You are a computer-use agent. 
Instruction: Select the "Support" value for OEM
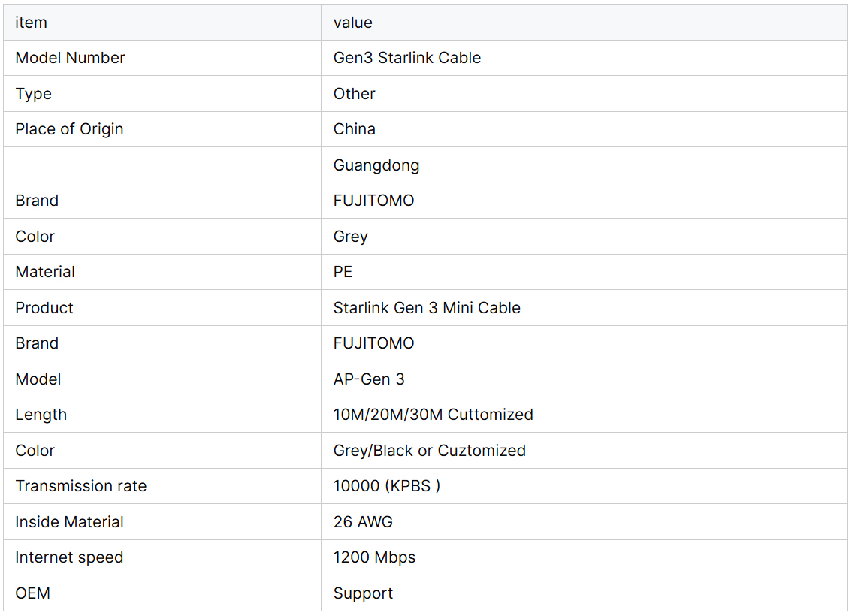(x=363, y=593)
